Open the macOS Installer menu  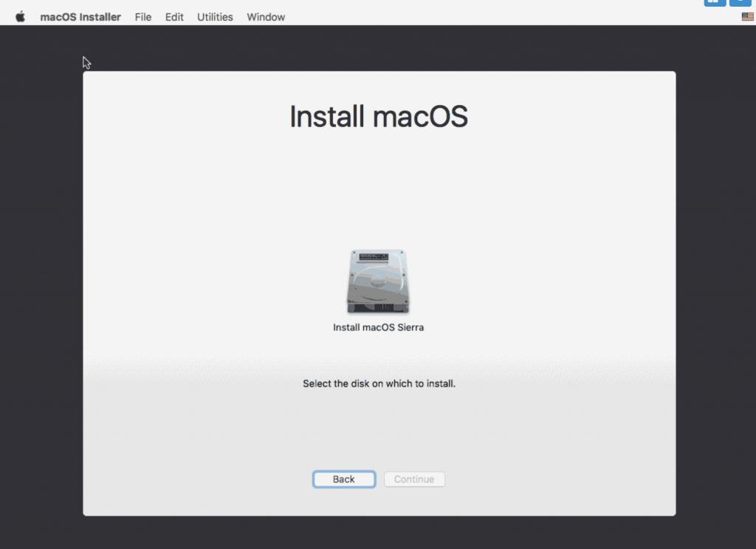(80, 17)
